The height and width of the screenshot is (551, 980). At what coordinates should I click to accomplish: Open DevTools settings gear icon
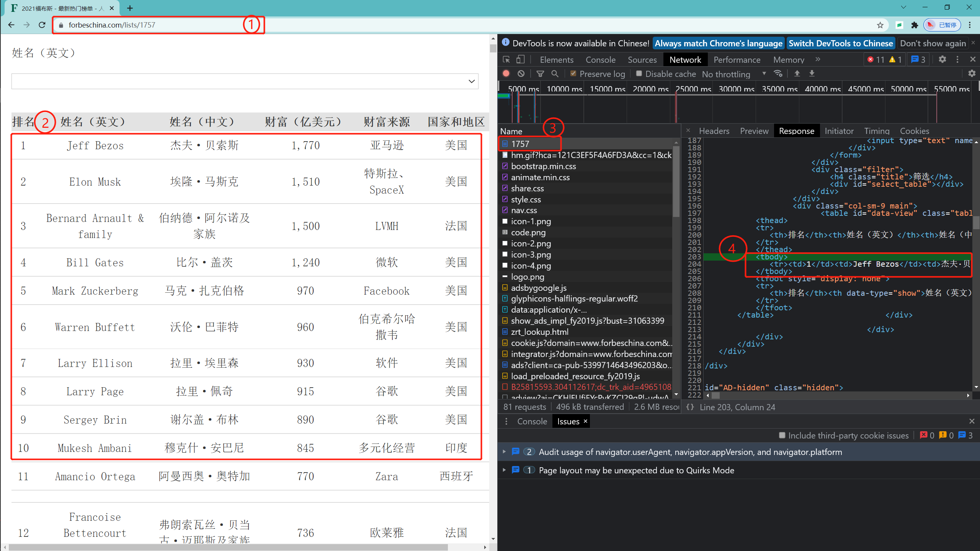(942, 59)
